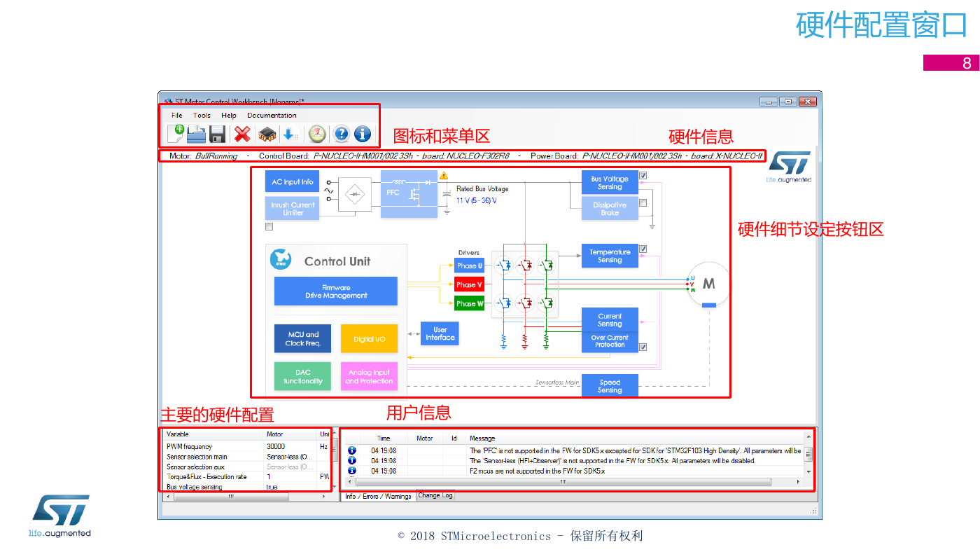This screenshot has height=552, width=980.
Task: Click the blue info 'i' icon
Action: [362, 134]
